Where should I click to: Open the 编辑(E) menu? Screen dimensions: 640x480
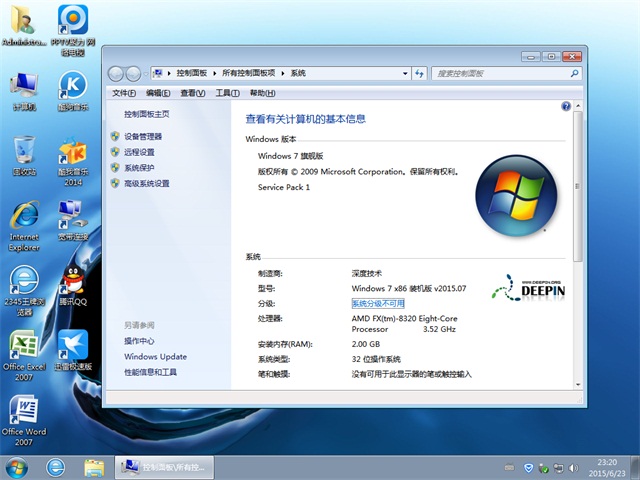tap(158, 93)
